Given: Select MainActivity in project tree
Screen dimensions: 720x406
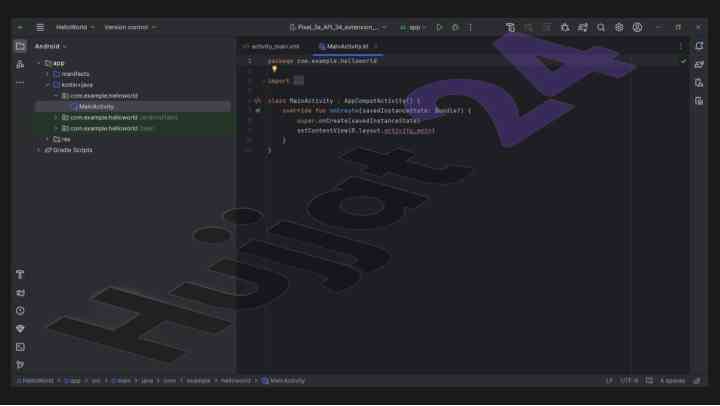Looking at the screenshot, I should pos(96,107).
